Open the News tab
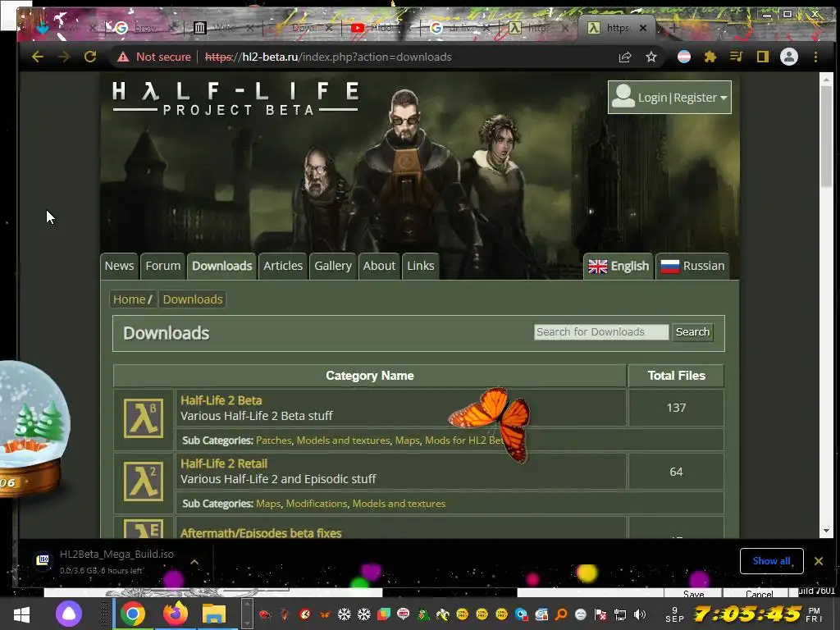Viewport: 840px width, 630px height. (119, 266)
